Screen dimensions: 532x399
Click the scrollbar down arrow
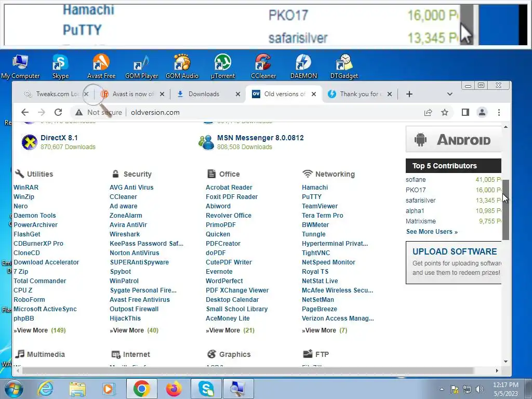tap(506, 362)
